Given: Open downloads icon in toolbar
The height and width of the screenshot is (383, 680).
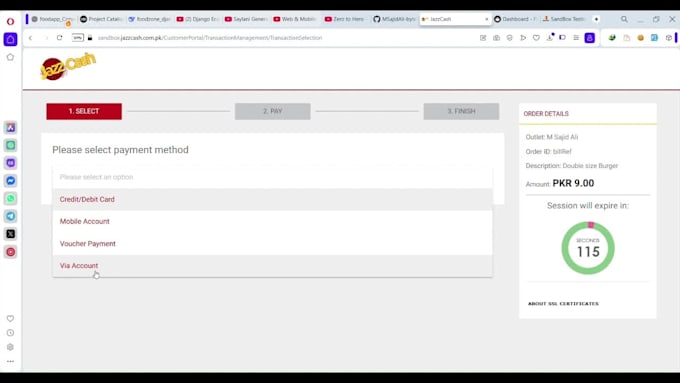Looking at the screenshot, I should pos(550,37).
